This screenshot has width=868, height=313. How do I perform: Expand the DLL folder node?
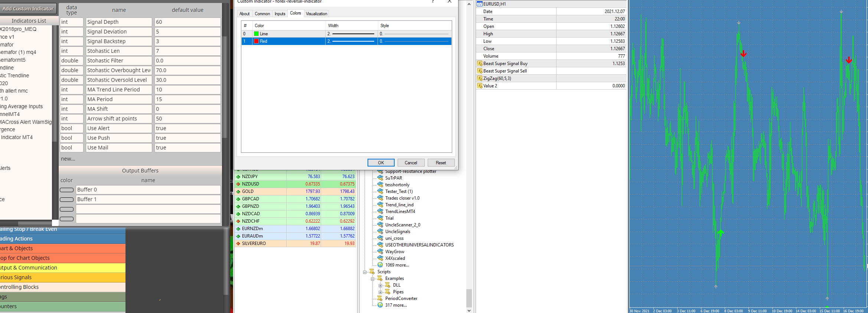click(380, 285)
